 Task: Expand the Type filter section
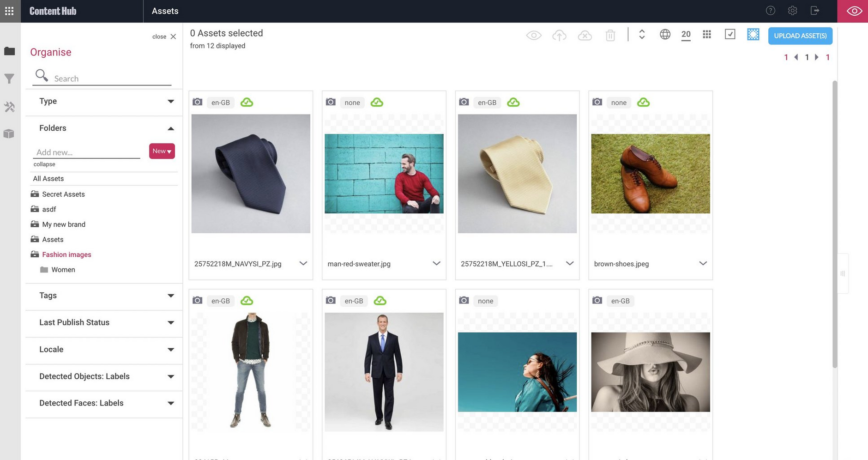point(104,101)
